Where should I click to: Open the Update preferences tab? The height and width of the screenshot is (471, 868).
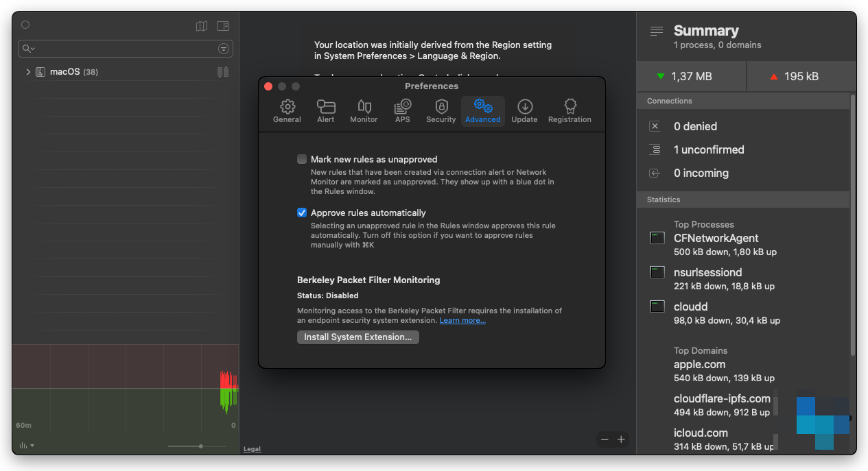[524, 111]
